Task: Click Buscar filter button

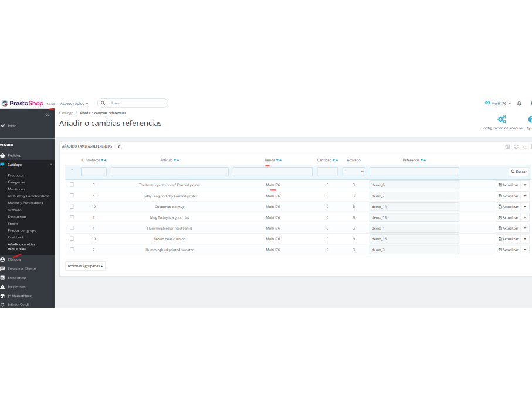Action: (519, 172)
